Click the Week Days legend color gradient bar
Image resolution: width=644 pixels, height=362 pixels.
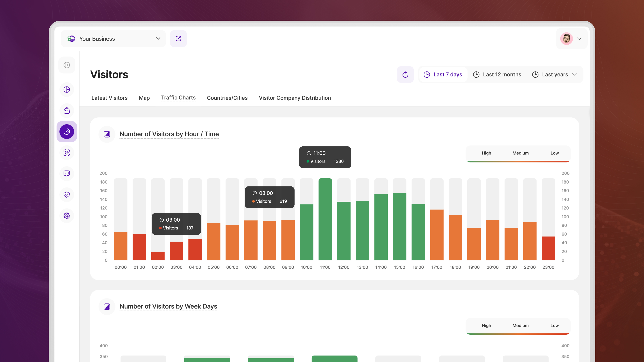[518, 334]
